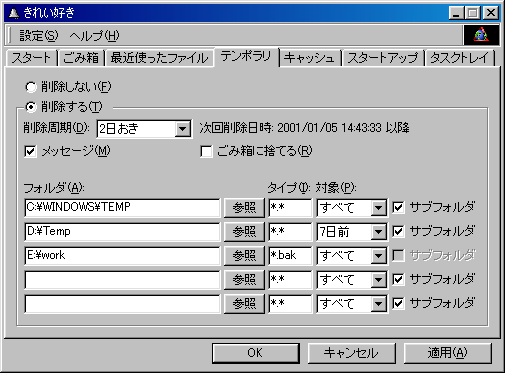
Task: Select the テンポラリ tab
Action: [246, 57]
